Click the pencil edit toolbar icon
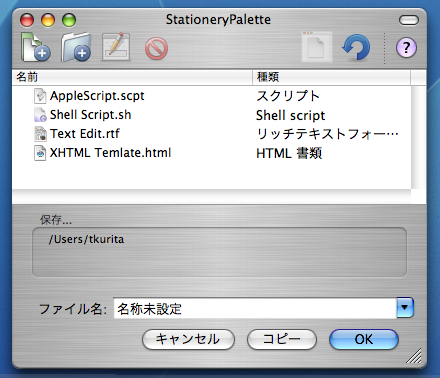The image size is (440, 378). pos(116,47)
